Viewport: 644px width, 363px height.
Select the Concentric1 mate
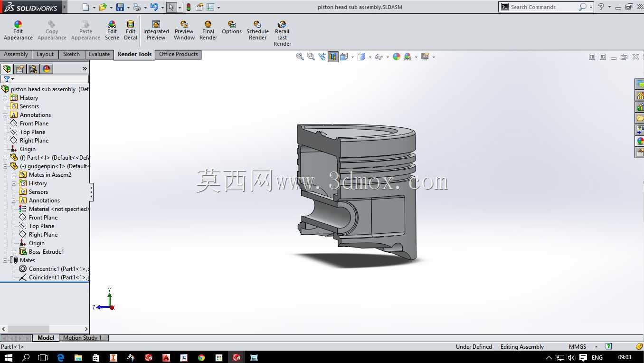[x=53, y=269]
